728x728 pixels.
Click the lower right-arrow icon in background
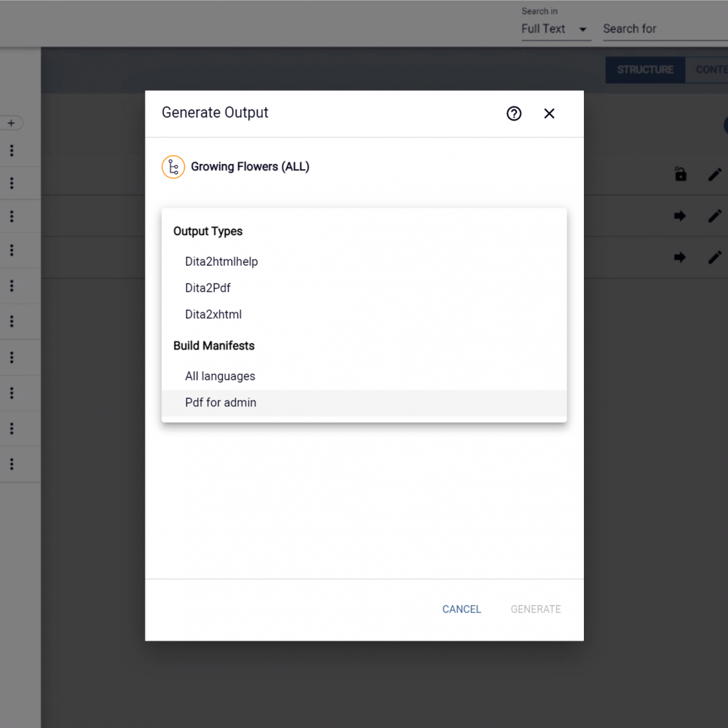[x=680, y=257]
